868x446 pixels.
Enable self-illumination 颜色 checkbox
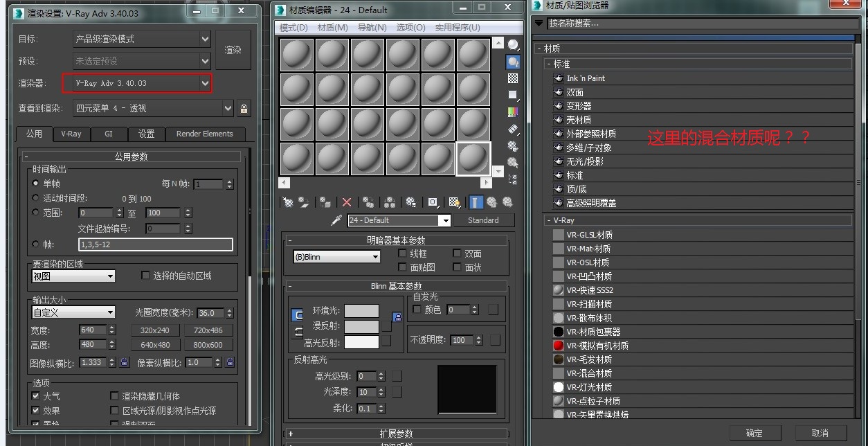(417, 310)
